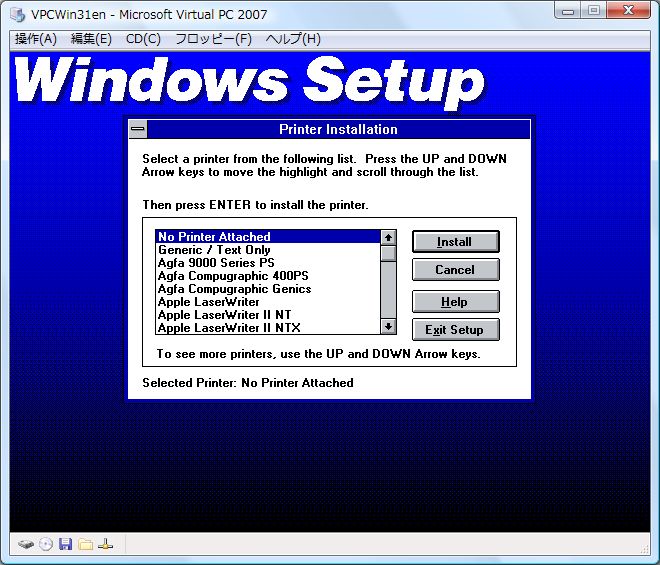Select Apple LaserWriter II NTX printer
This screenshot has width=660, height=565.
[x=268, y=328]
